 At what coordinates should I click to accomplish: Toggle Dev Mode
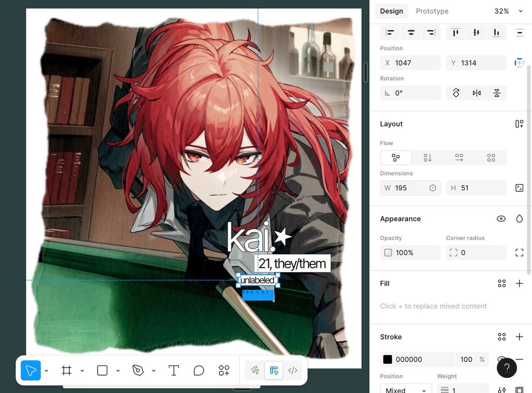293,370
